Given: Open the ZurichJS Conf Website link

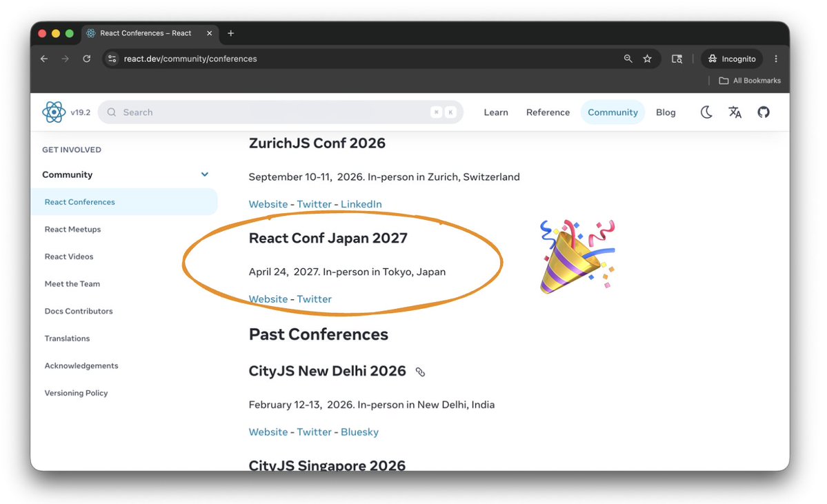Looking at the screenshot, I should pos(268,204).
